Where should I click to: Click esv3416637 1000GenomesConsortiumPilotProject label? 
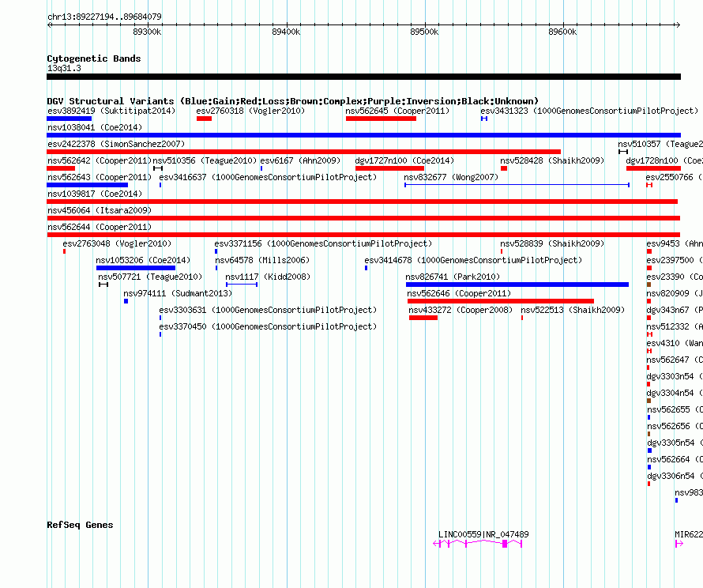268,177
